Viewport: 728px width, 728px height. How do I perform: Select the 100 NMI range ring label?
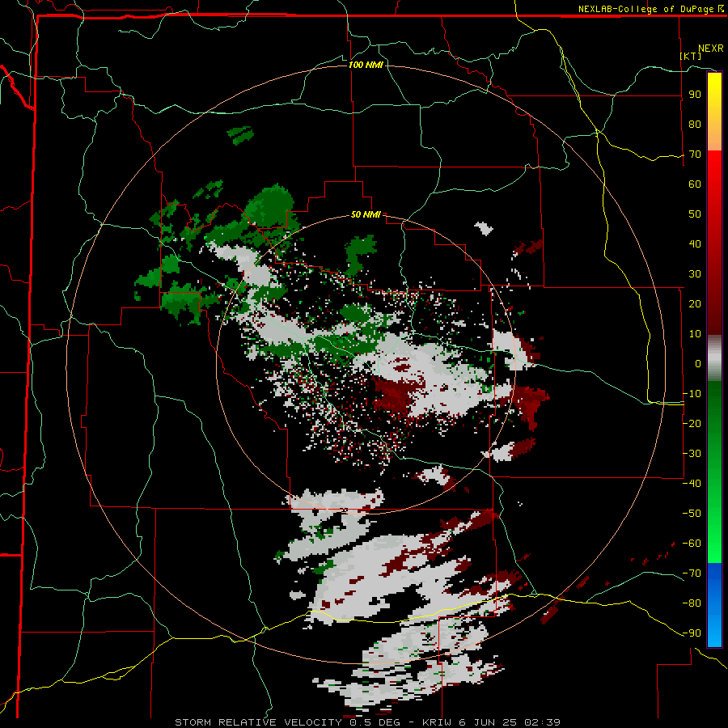pyautogui.click(x=366, y=65)
